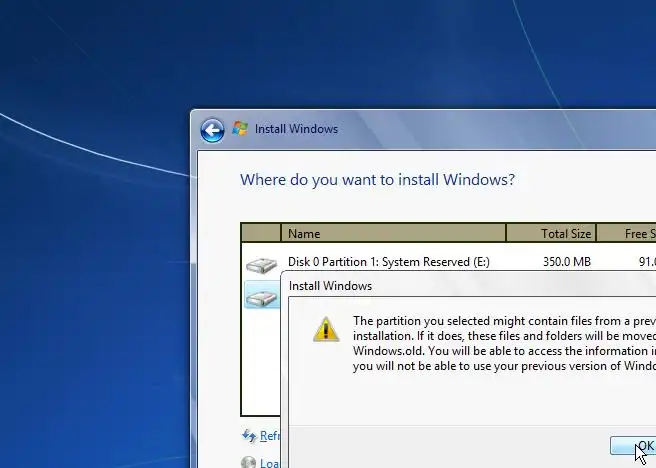Viewport: 656px width, 468px height.
Task: Click the Refresh link
Action: pos(270,436)
